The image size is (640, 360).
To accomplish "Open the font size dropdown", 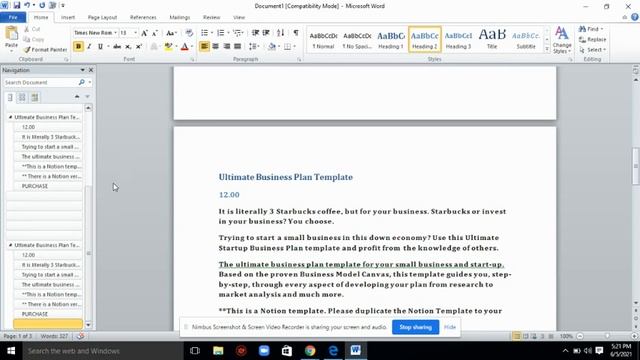I will [136, 33].
